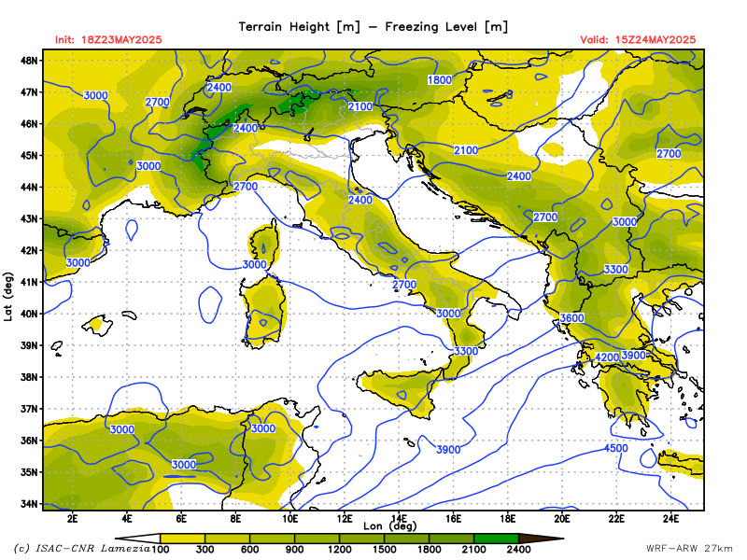747x560 pixels.
Task: Click the 37N latitude tick label
Action: coord(29,409)
